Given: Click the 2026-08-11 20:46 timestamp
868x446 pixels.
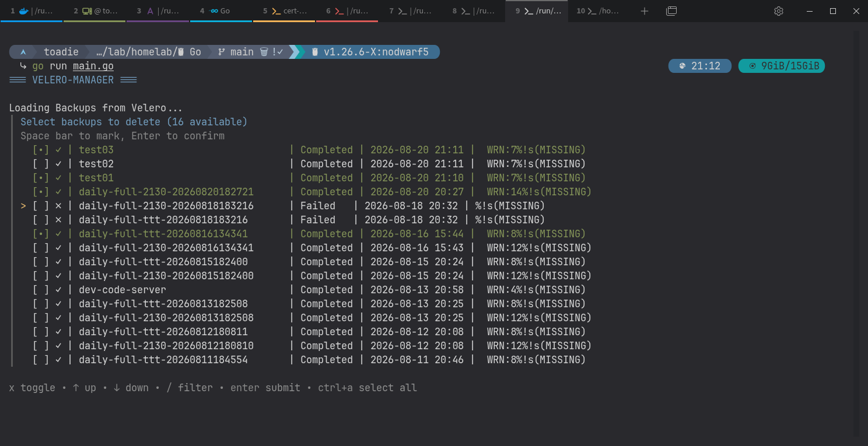Looking at the screenshot, I should 417,360.
